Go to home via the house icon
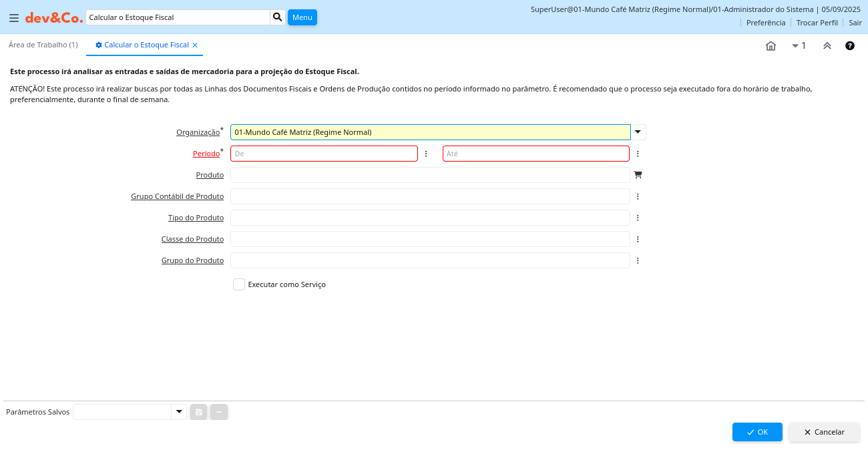This screenshot has width=868, height=450. pyautogui.click(x=771, y=46)
